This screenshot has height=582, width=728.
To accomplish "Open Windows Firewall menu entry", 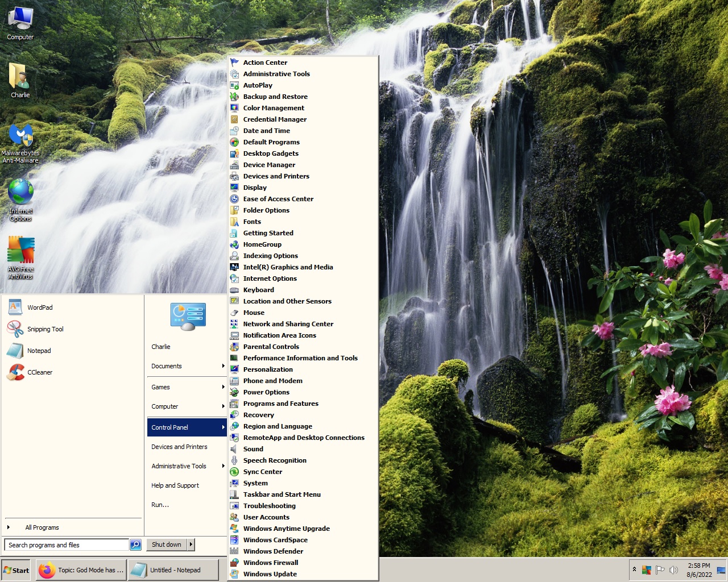I will pyautogui.click(x=271, y=563).
